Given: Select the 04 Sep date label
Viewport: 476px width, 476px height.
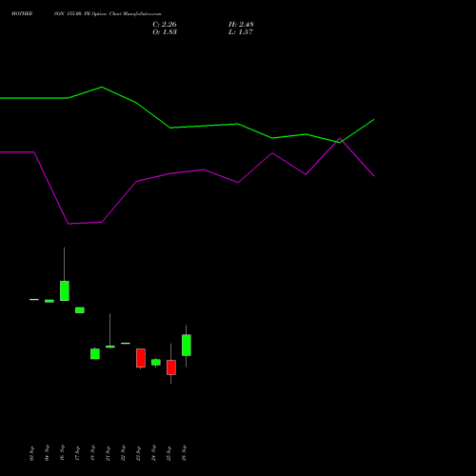Looking at the screenshot, I should click(47, 453).
